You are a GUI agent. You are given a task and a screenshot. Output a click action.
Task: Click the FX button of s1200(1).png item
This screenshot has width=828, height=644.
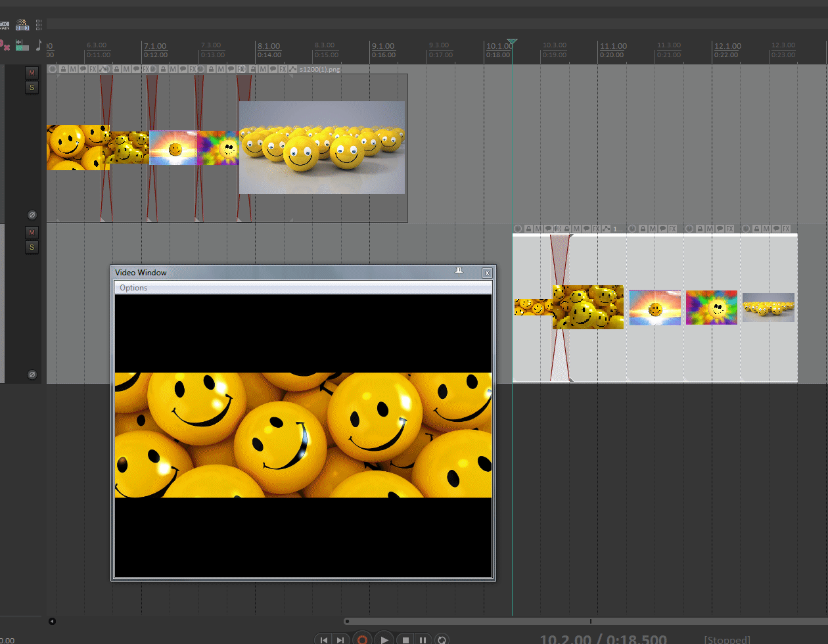[283, 69]
